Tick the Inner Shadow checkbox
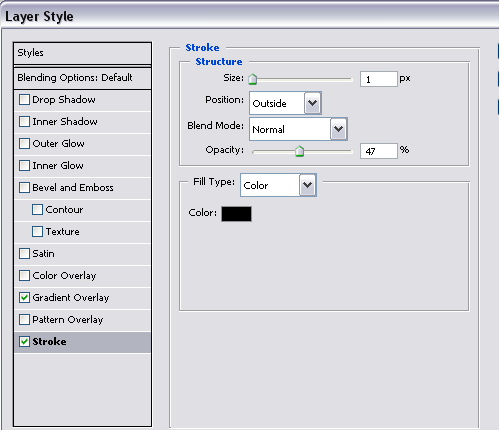The width and height of the screenshot is (500, 430). (x=24, y=122)
